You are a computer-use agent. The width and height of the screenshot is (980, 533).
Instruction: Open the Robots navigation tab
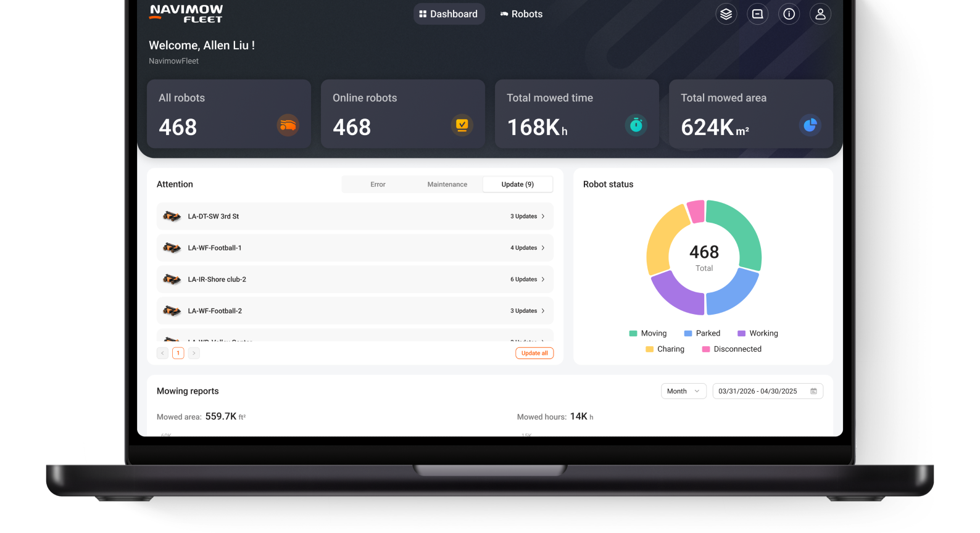(x=521, y=14)
